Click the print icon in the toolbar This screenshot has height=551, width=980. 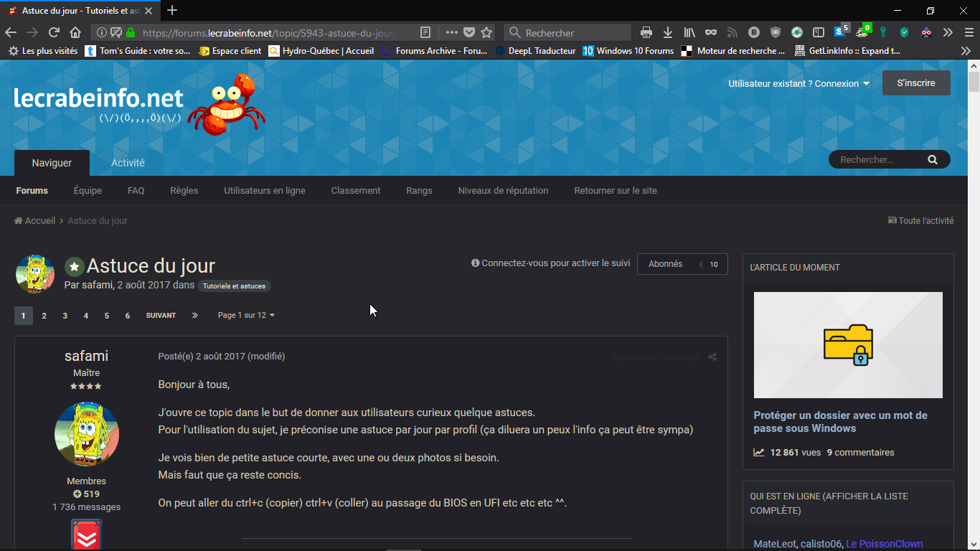pyautogui.click(x=646, y=32)
